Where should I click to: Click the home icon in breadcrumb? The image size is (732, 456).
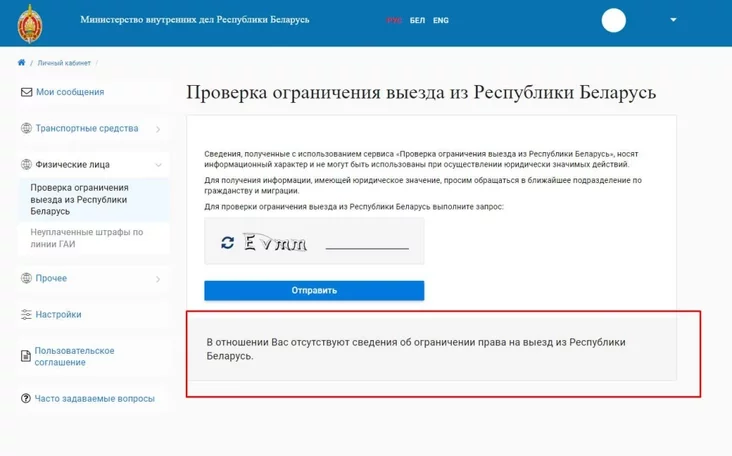point(21,63)
